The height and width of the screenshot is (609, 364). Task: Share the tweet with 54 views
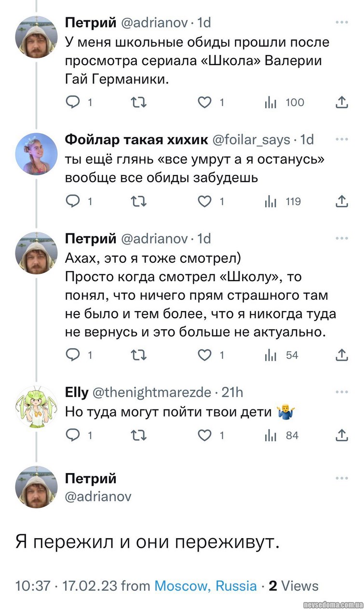(341, 355)
